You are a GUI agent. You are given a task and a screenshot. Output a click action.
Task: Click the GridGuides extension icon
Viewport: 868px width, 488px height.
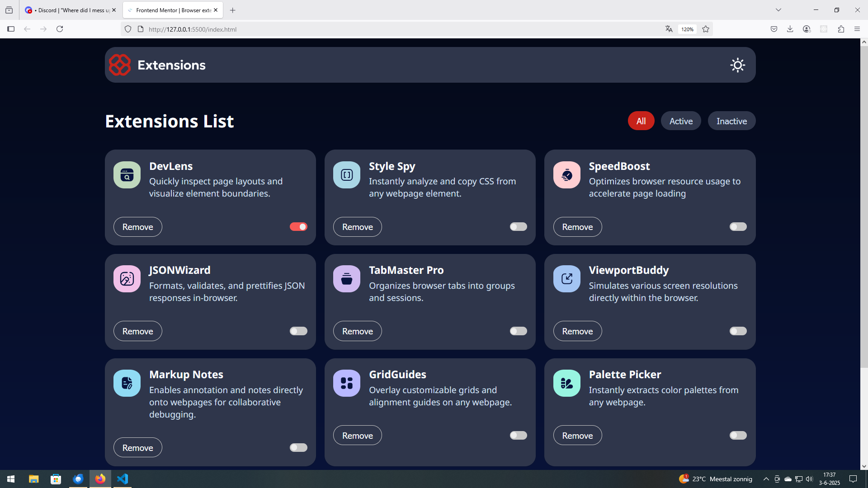pos(347,383)
